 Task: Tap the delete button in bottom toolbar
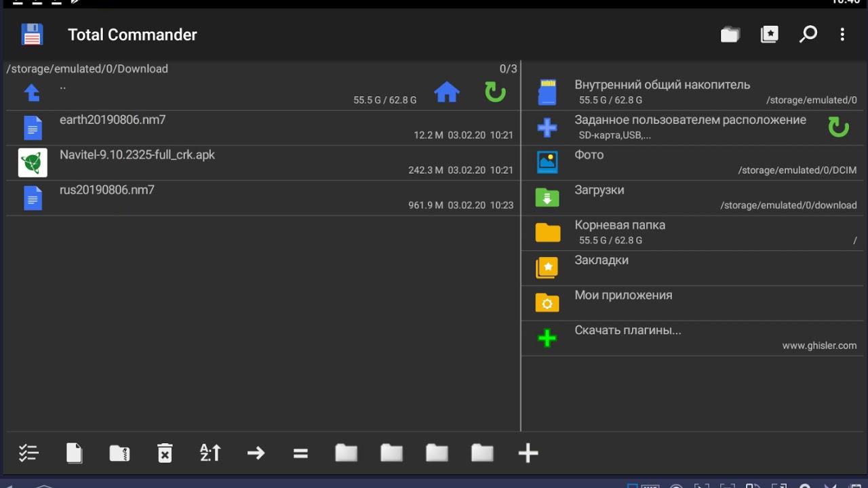(x=165, y=453)
